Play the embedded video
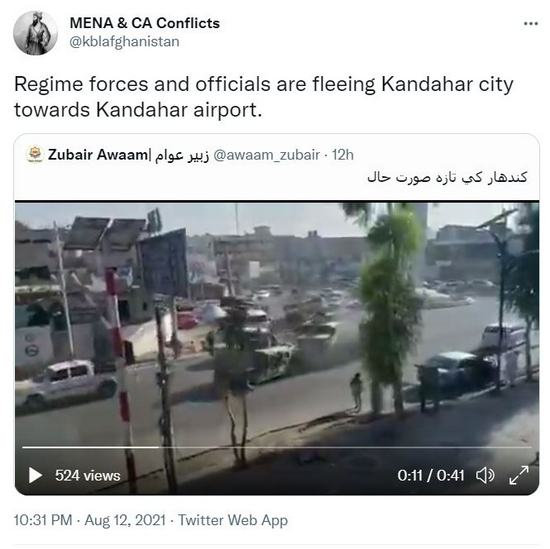This screenshot has height=549, width=550. (x=35, y=475)
